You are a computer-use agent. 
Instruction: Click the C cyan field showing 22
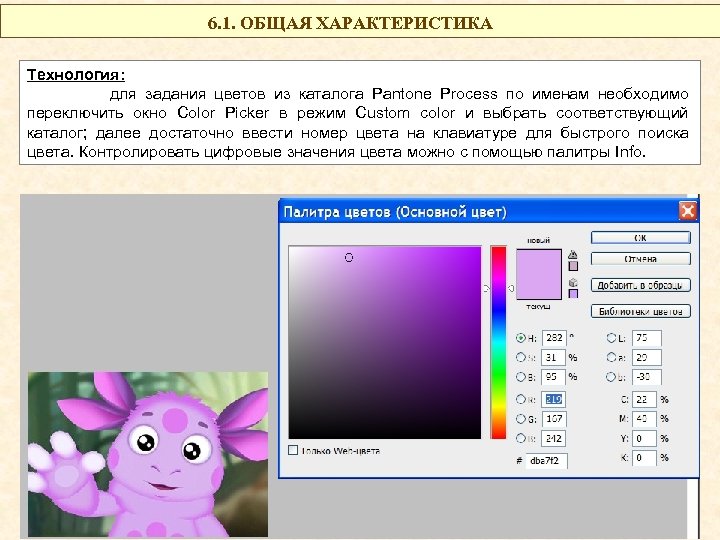[644, 399]
